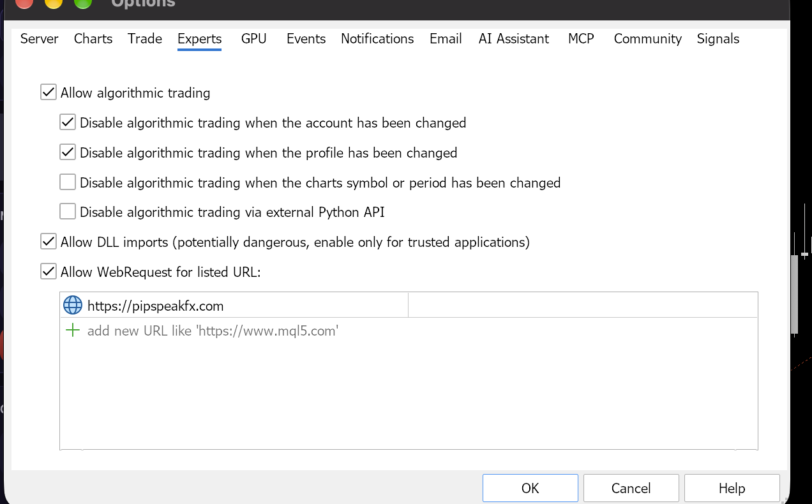
Task: Select the AI Assistant tab
Action: 514,39
